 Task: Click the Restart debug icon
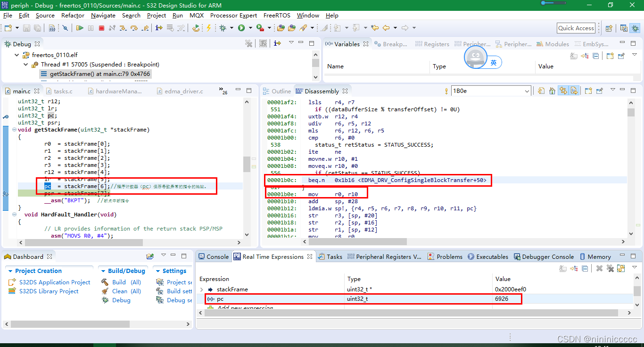[196, 28]
